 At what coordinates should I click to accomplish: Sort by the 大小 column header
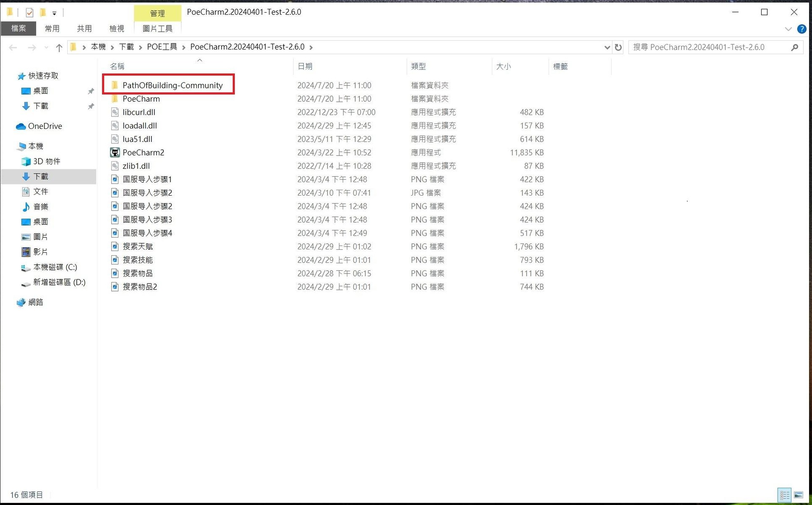point(503,66)
